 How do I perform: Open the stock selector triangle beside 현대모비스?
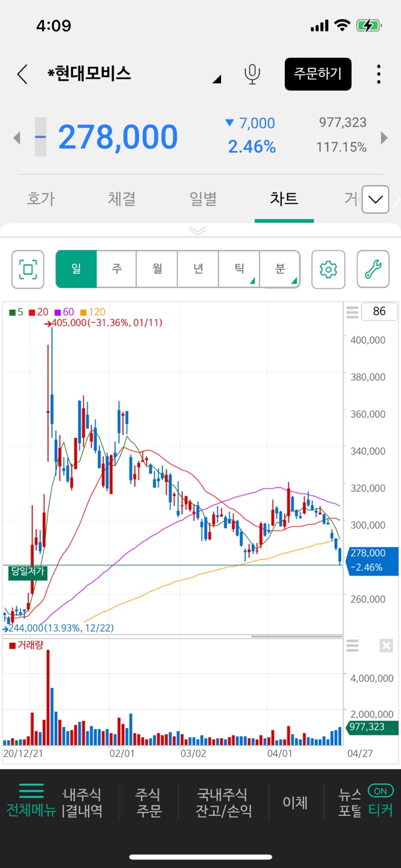point(217,79)
